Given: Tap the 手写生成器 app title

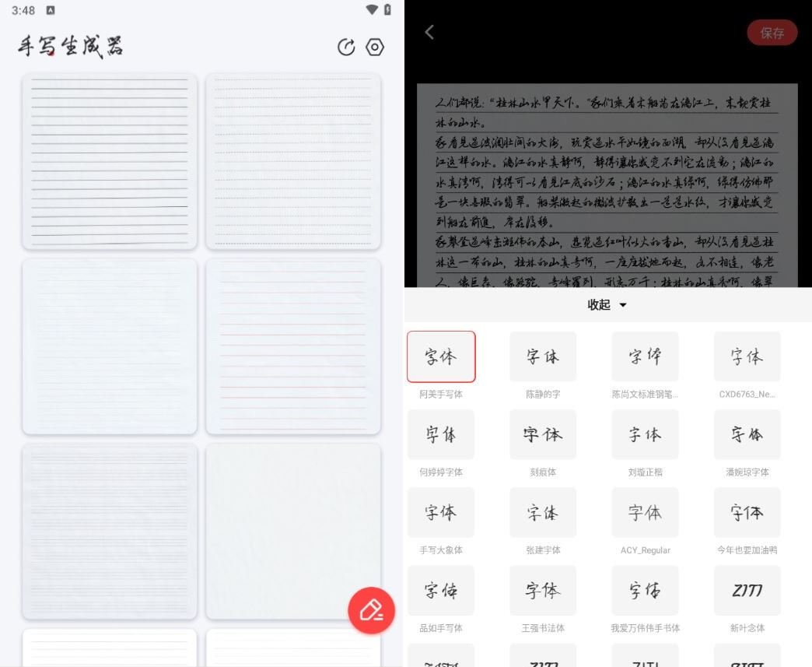Looking at the screenshot, I should tap(71, 46).
